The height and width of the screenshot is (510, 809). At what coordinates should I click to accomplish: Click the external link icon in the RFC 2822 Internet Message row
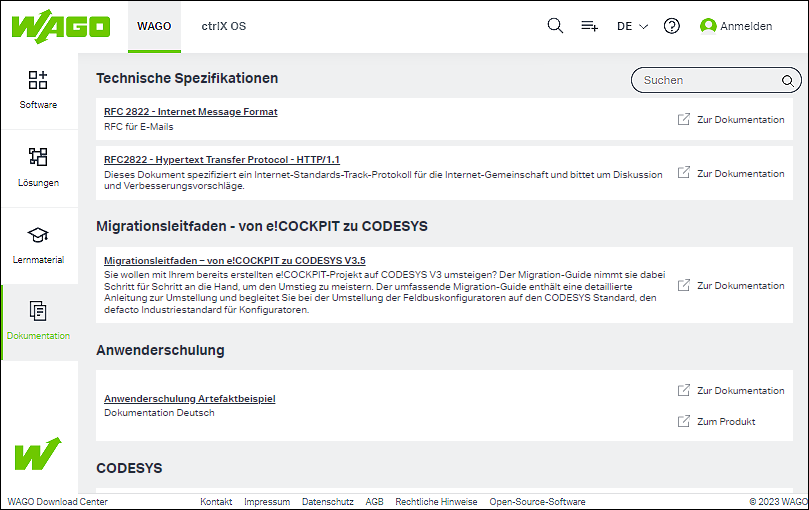click(684, 119)
